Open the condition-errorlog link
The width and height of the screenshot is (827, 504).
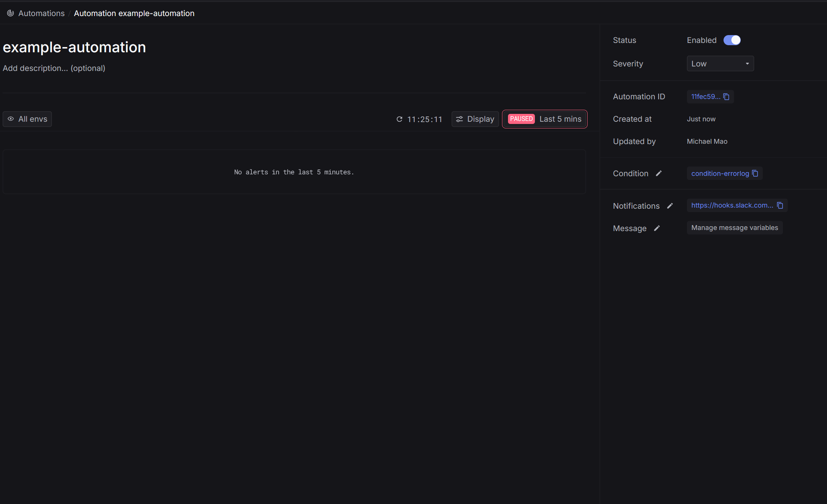click(720, 173)
